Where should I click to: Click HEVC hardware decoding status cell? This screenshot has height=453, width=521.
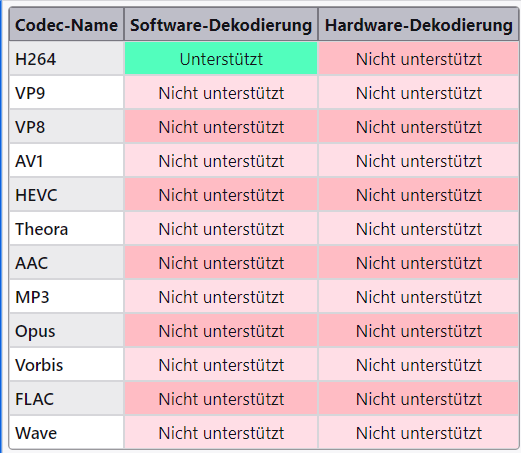pyautogui.click(x=418, y=195)
